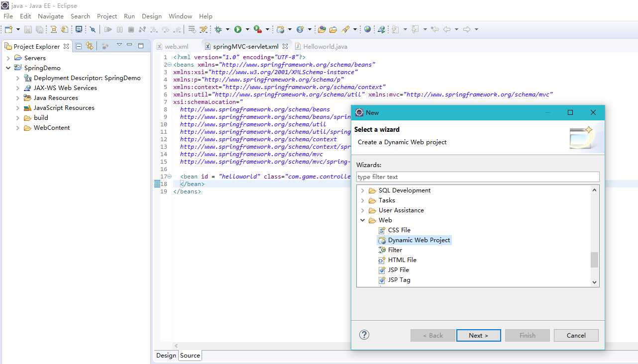Expand the WebContent folder node

coord(18,128)
